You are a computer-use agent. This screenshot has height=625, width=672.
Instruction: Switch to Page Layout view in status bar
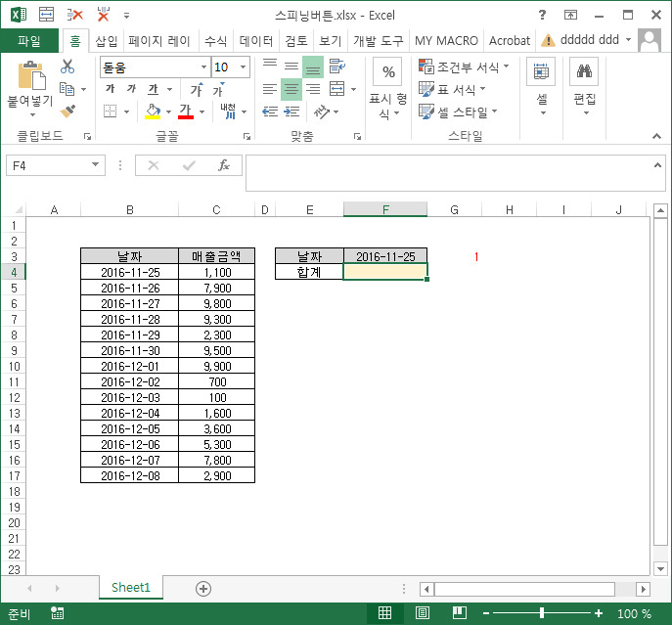(423, 613)
